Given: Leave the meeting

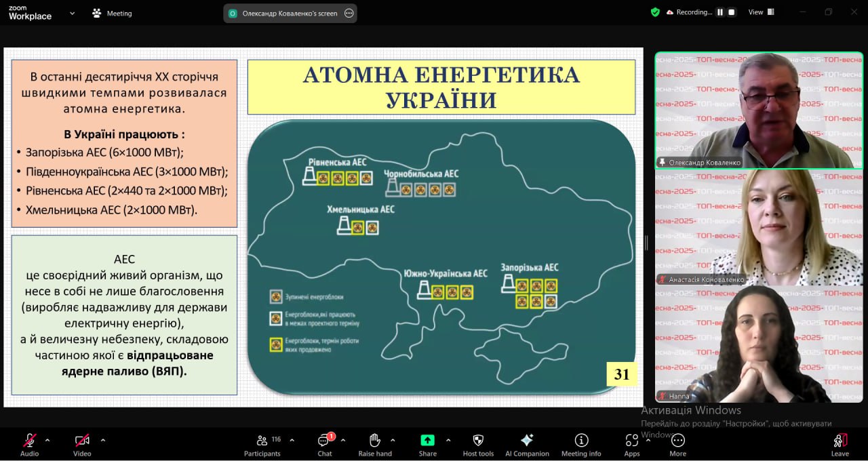Looking at the screenshot, I should 840,444.
